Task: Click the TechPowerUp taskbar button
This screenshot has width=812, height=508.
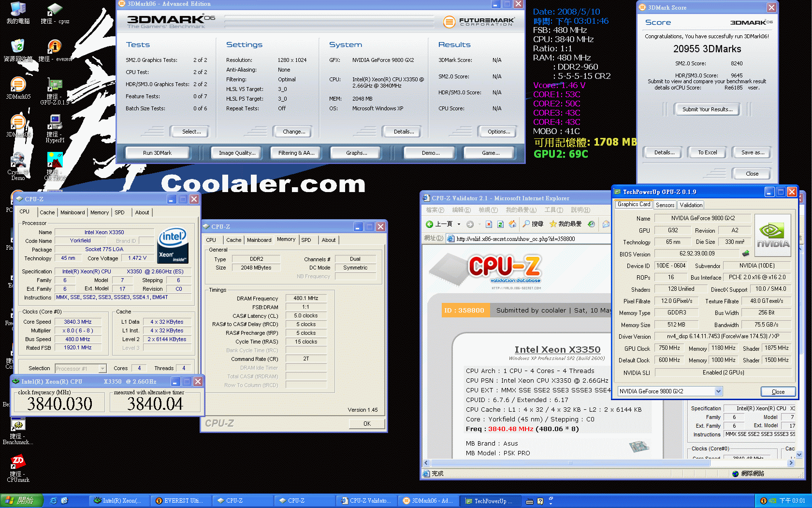Action: point(490,501)
